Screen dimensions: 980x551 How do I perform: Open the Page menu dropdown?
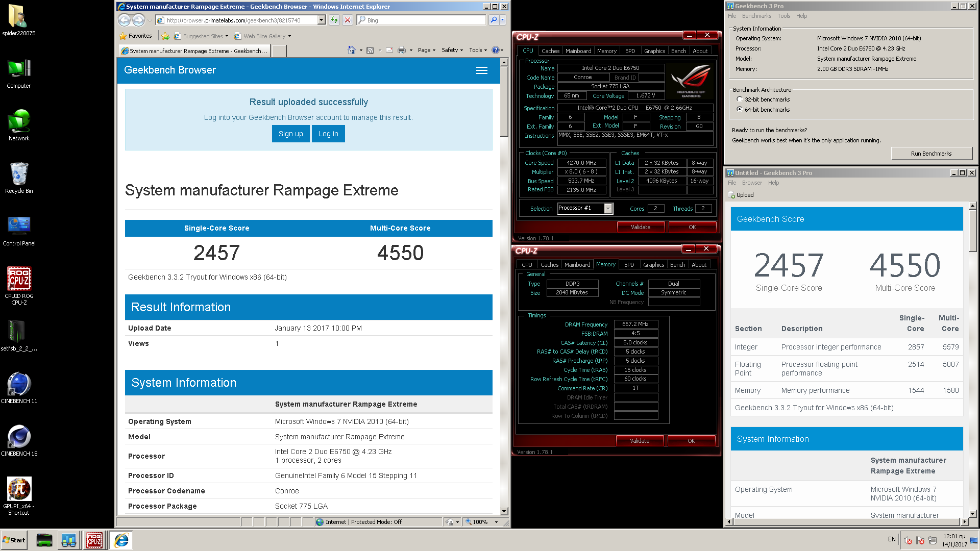[x=426, y=50]
